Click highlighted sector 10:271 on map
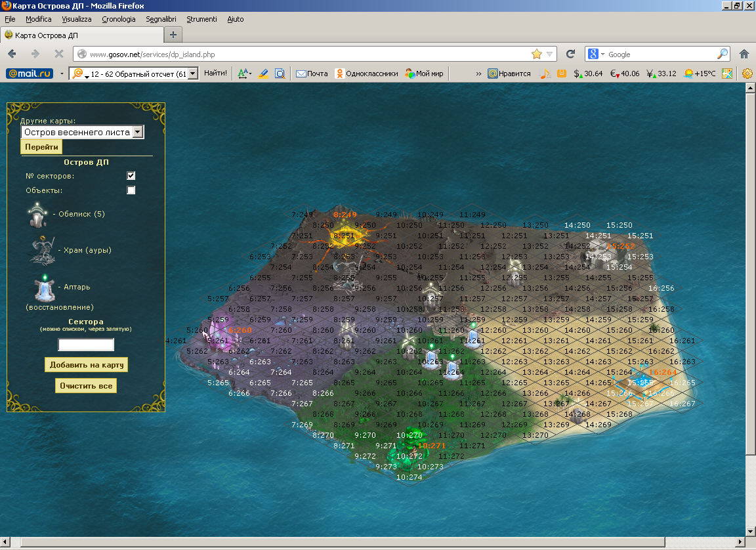 [x=432, y=446]
